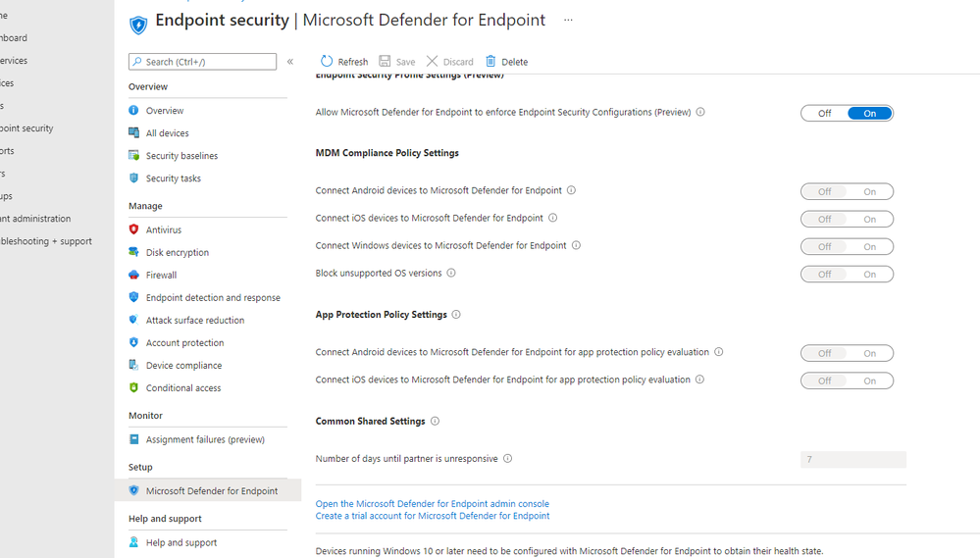Screen dimensions: 980x558
Task: Open Attack surface reduction in sidebar
Action: tap(195, 321)
